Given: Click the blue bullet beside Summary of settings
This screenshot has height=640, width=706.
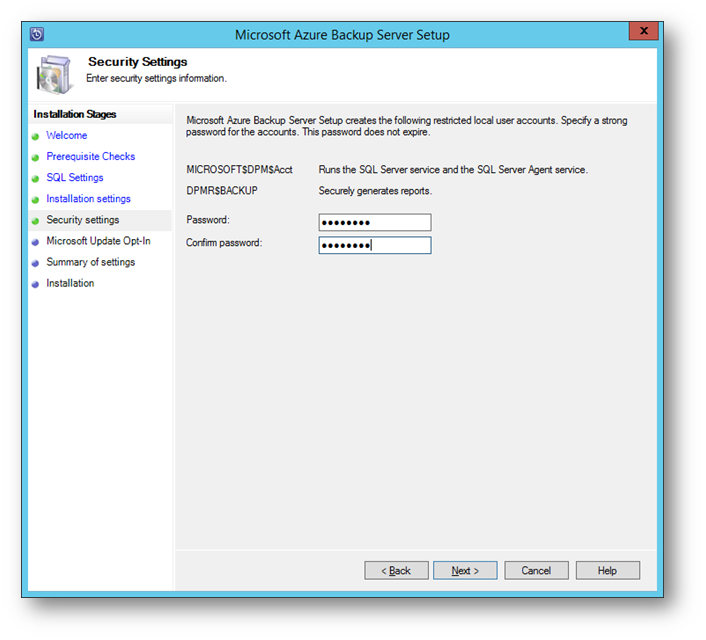Looking at the screenshot, I should 36,263.
